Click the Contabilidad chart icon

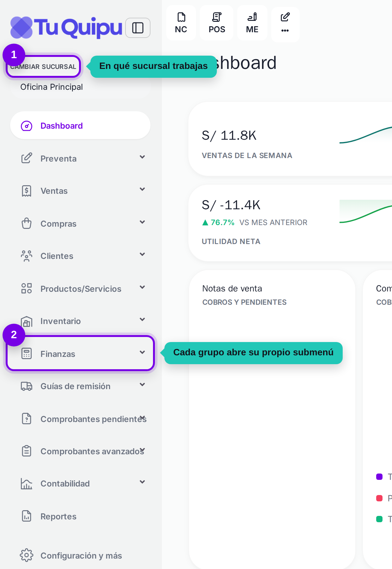(x=27, y=484)
